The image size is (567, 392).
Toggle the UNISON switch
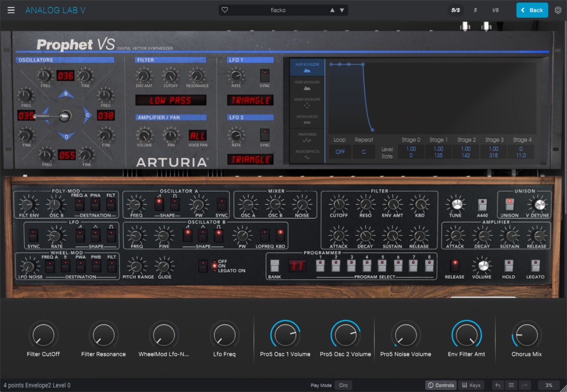(x=509, y=204)
